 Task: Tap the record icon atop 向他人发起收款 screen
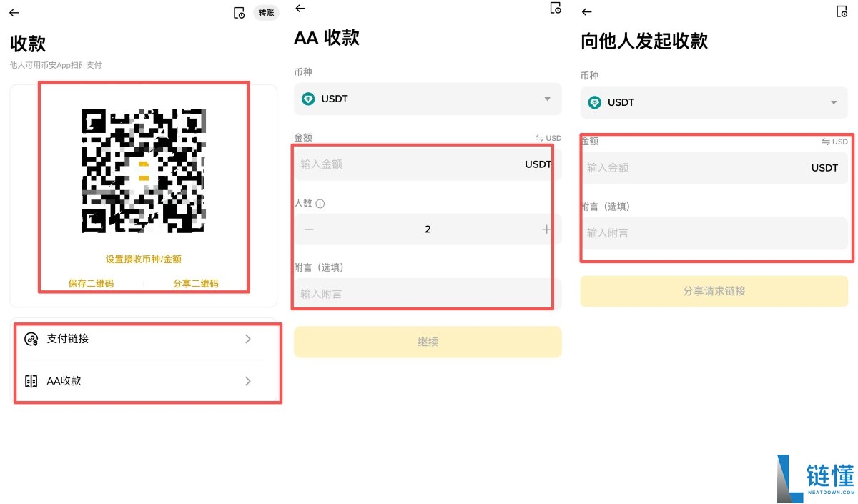click(841, 12)
